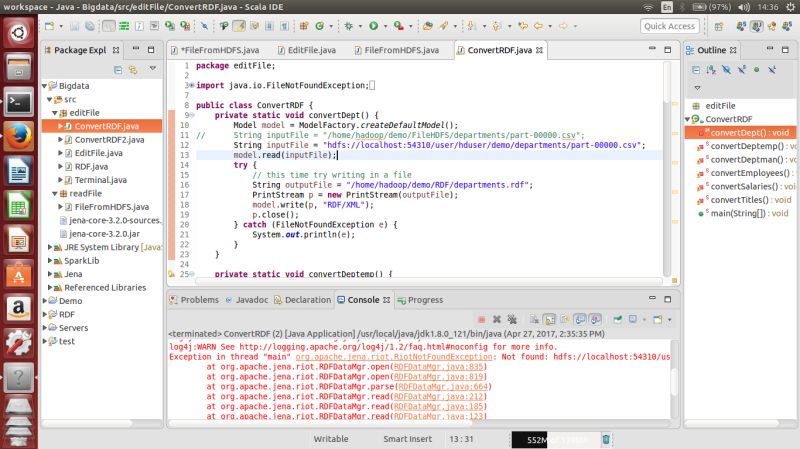Open RiotNotFoundException link in console

394,357
